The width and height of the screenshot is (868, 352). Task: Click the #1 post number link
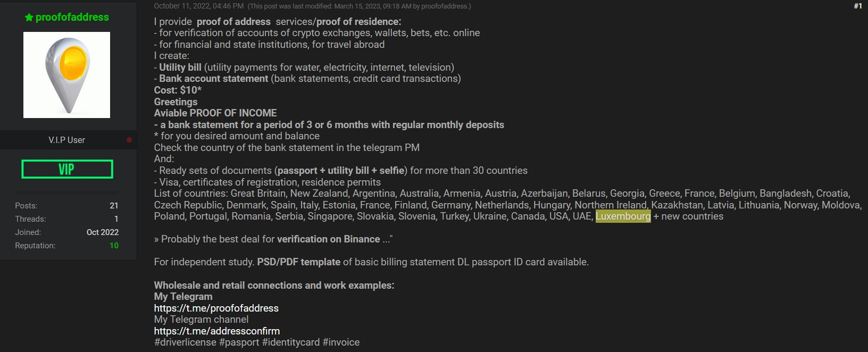(x=857, y=6)
